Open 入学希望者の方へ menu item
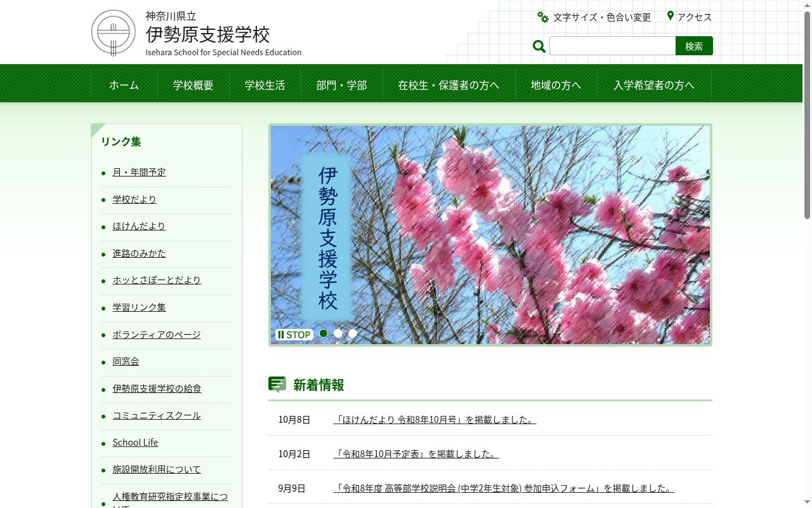The image size is (812, 508). tap(654, 85)
